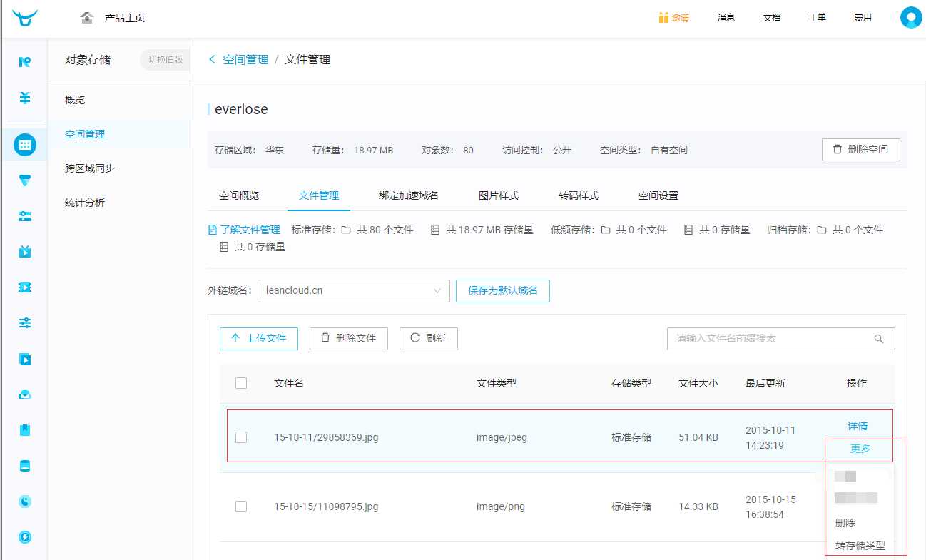The image size is (926, 560).
Task: Click the folder icon in the 归档存储 section
Action: (822, 230)
